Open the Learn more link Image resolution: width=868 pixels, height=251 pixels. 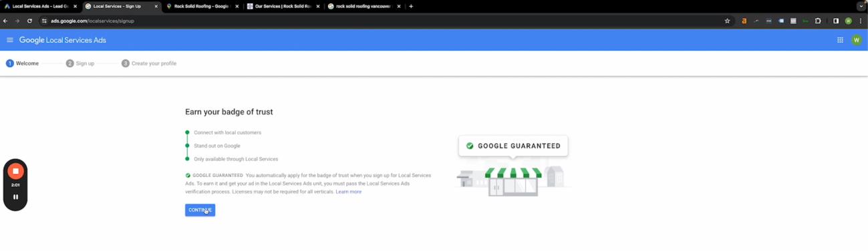coord(348,192)
